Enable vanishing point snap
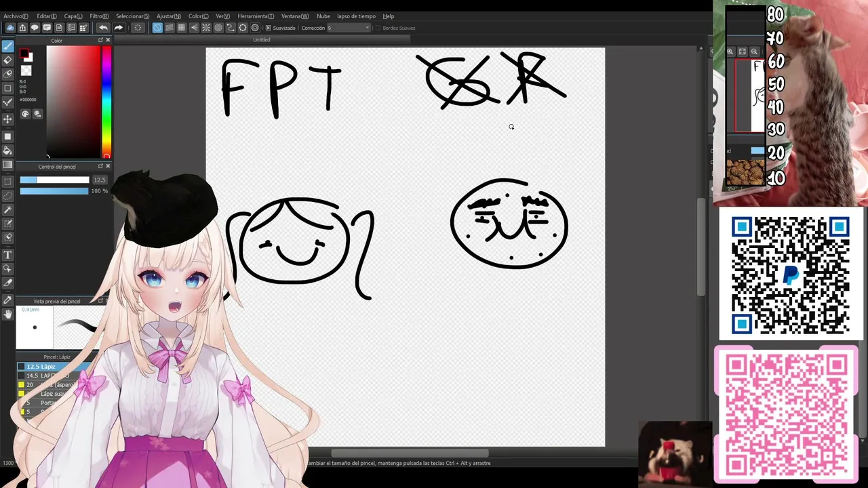The image size is (868, 488). (194, 28)
